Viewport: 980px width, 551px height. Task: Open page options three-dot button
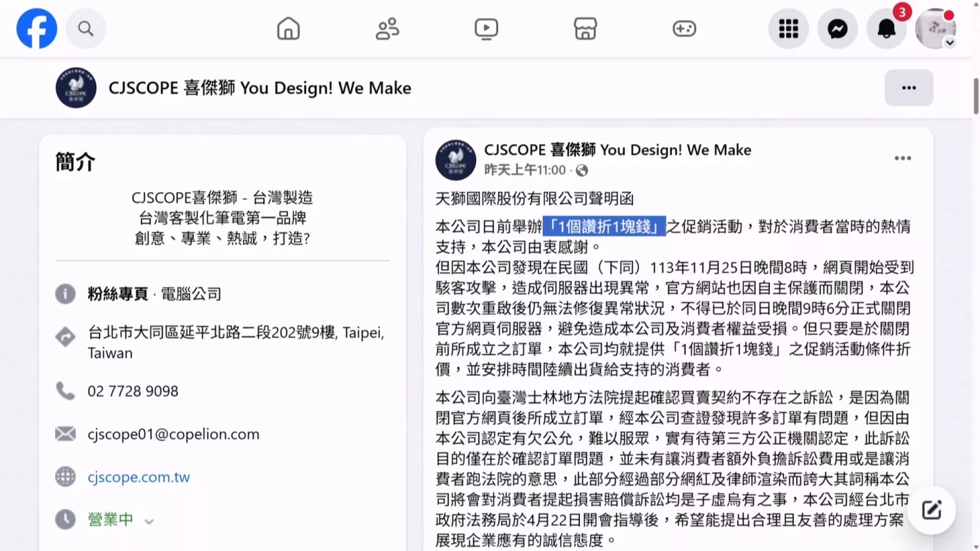(909, 88)
